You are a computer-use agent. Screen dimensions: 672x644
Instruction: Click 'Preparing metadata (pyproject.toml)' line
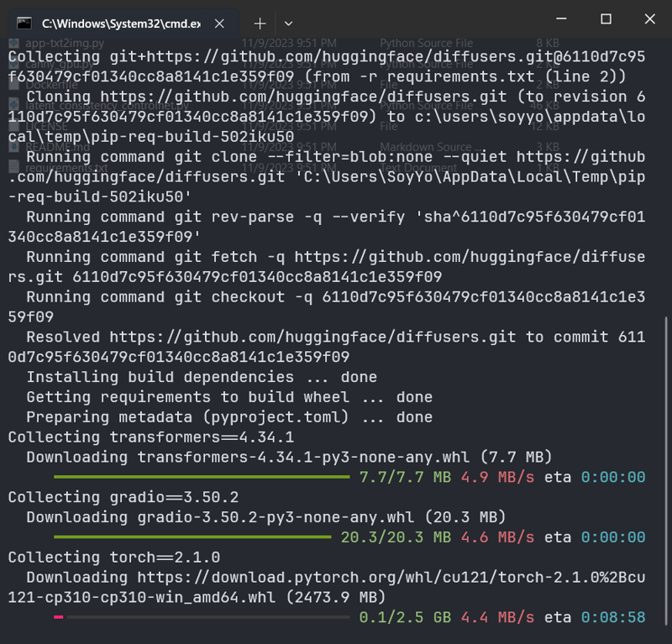click(x=229, y=417)
